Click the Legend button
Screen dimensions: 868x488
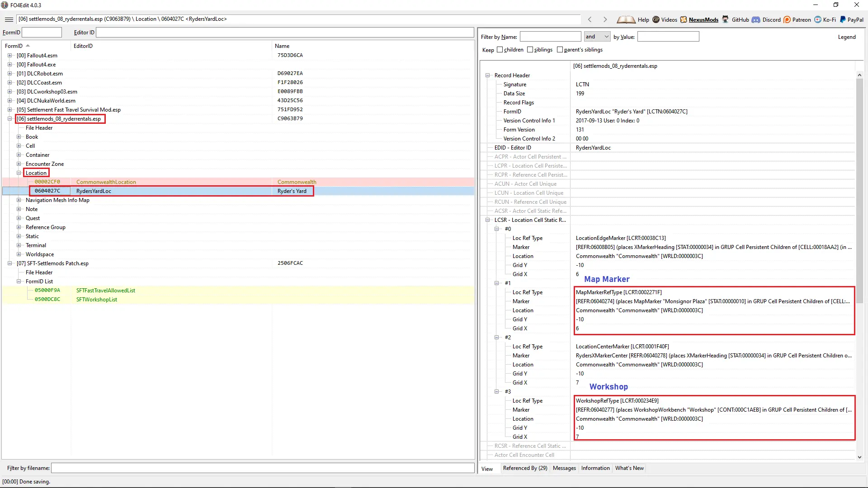pos(846,37)
